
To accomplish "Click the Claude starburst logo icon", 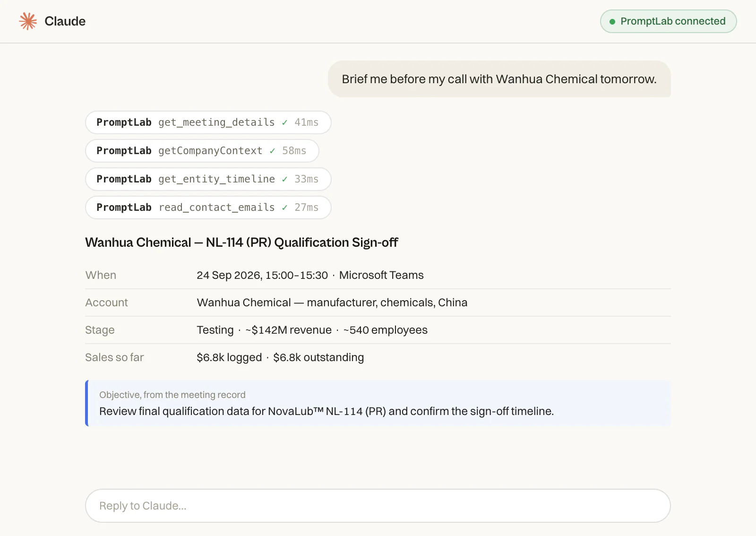I will click(28, 21).
